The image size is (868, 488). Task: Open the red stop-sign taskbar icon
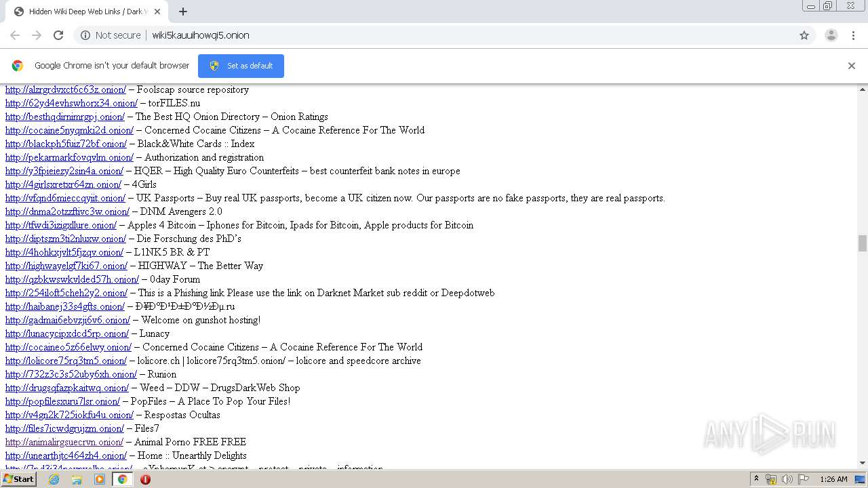click(145, 479)
